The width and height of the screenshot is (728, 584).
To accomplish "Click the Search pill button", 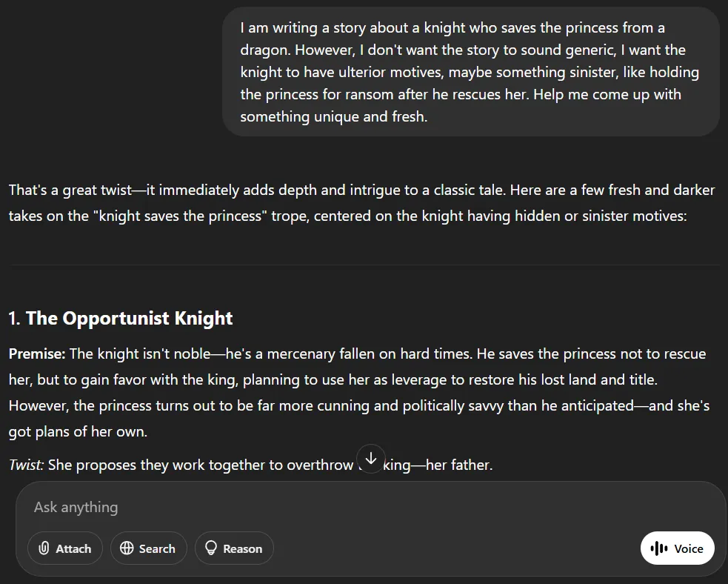I will tap(148, 548).
